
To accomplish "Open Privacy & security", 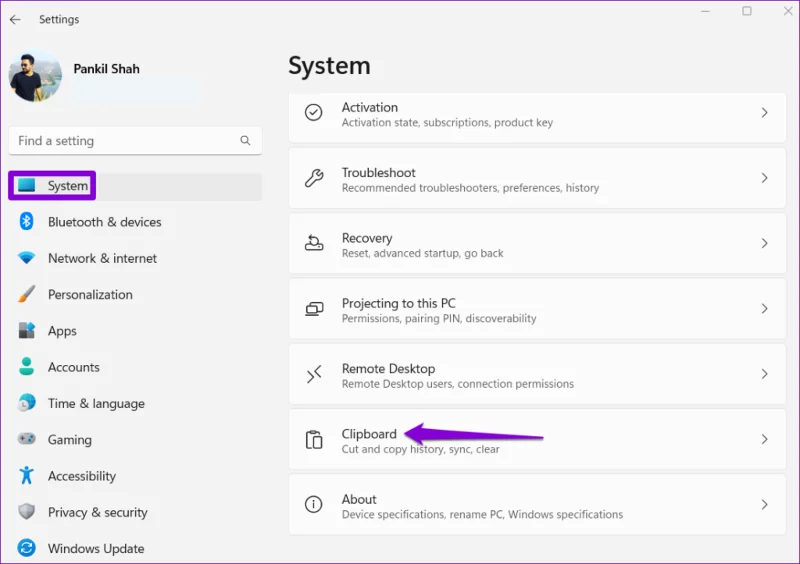I will tap(135, 512).
